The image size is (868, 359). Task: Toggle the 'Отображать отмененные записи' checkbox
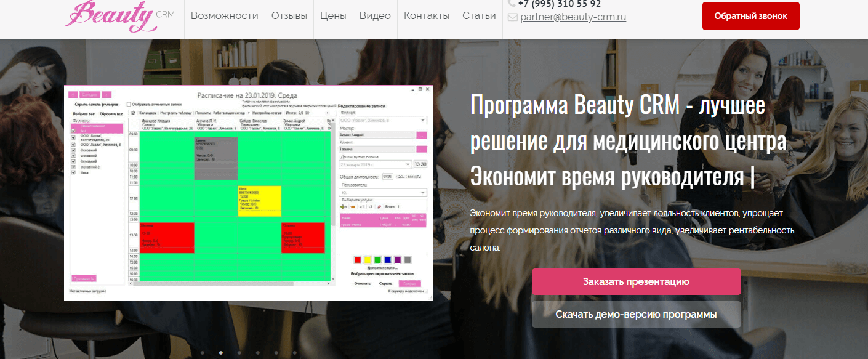coord(129,105)
